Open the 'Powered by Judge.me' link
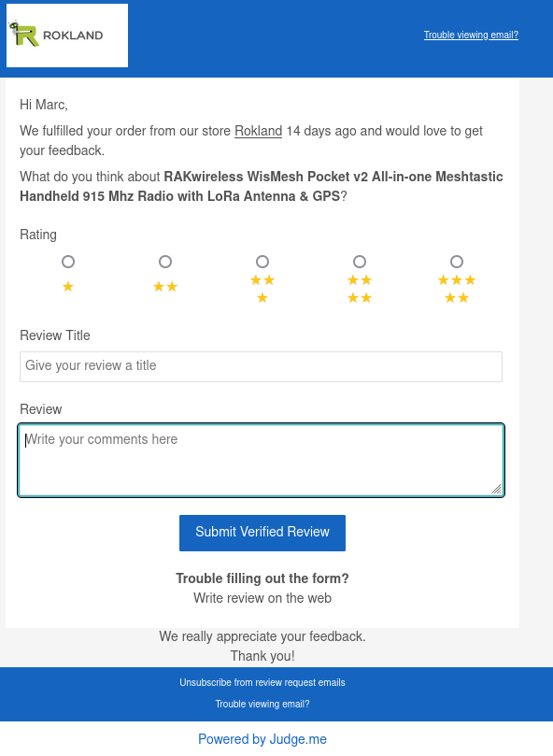Viewport: 553px width, 756px height. (262, 739)
